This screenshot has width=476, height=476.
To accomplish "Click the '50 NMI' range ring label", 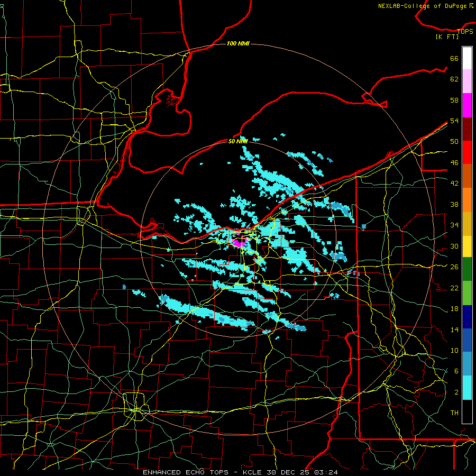I will tap(238, 141).
